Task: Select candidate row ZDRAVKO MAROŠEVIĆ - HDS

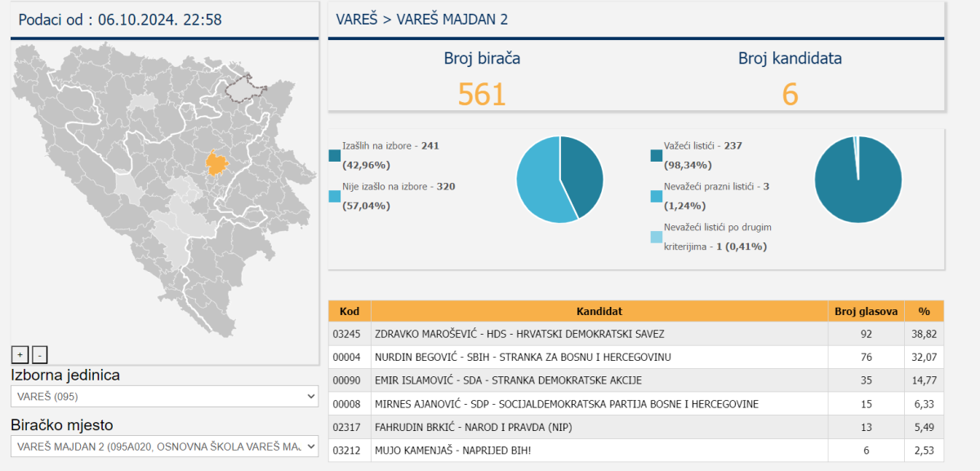Action: [x=636, y=334]
